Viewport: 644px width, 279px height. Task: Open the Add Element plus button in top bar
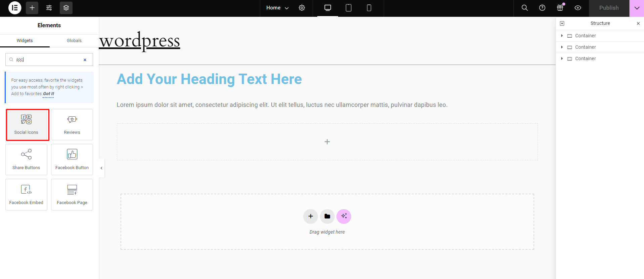32,8
